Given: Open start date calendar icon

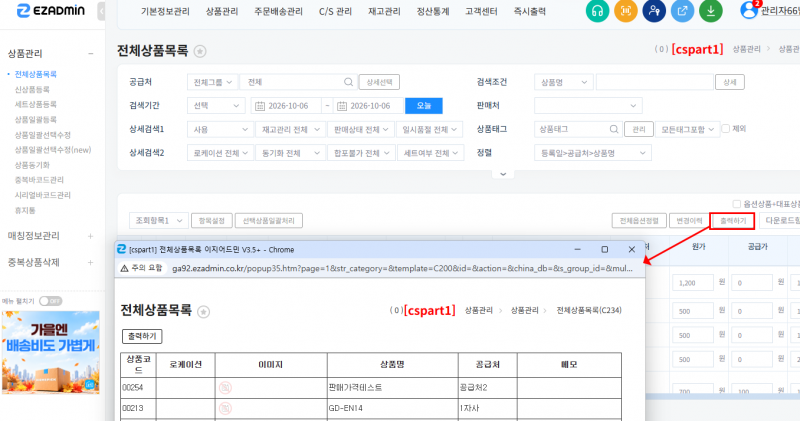Looking at the screenshot, I should (x=260, y=106).
